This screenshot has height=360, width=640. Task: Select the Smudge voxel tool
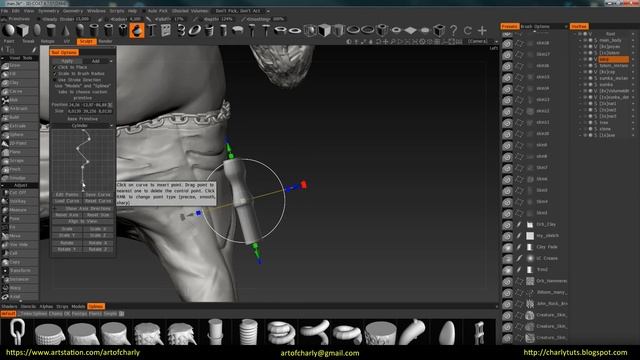pyautogui.click(x=19, y=178)
